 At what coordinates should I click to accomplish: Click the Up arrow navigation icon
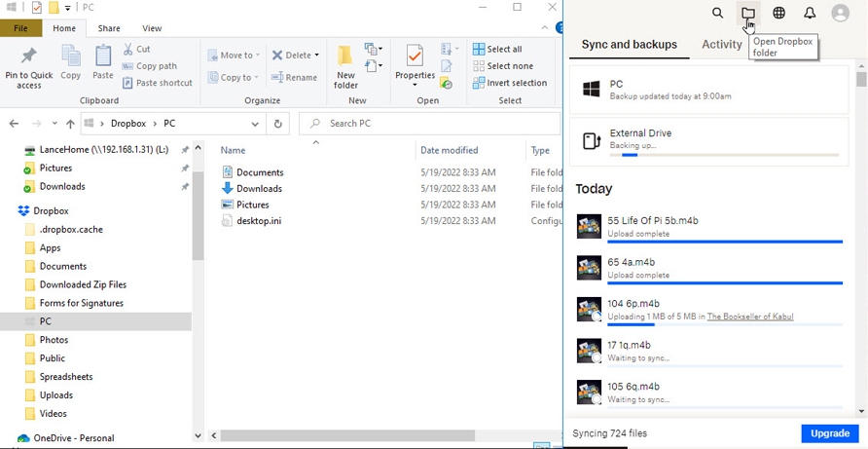point(70,124)
